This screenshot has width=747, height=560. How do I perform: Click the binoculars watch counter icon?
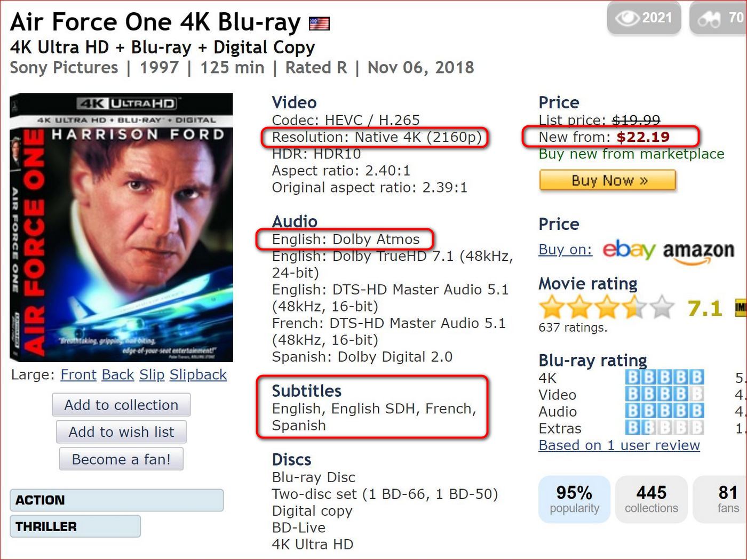tap(710, 19)
